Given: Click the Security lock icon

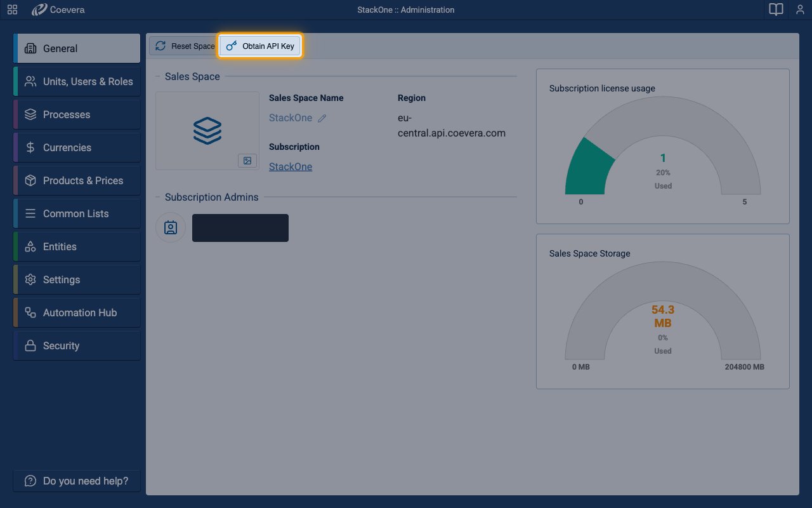Looking at the screenshot, I should click(30, 345).
